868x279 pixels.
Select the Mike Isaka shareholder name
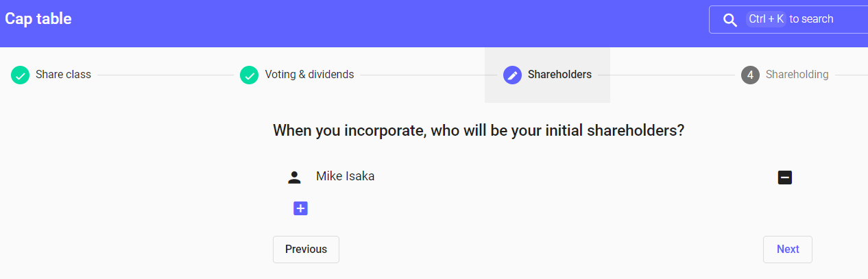pos(345,176)
